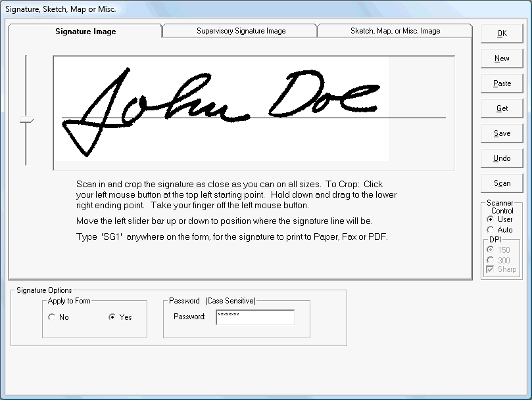Screen dimensions: 532x400
Task: Click the New button
Action: point(502,58)
